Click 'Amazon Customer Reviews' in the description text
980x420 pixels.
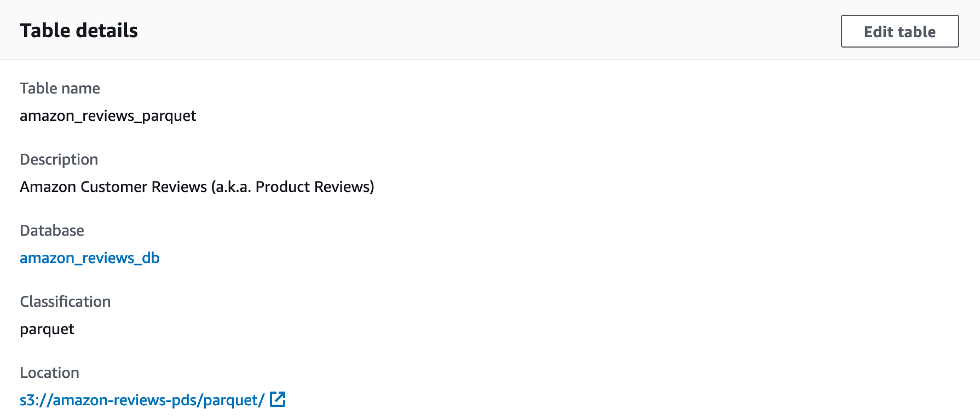pyautogui.click(x=113, y=186)
